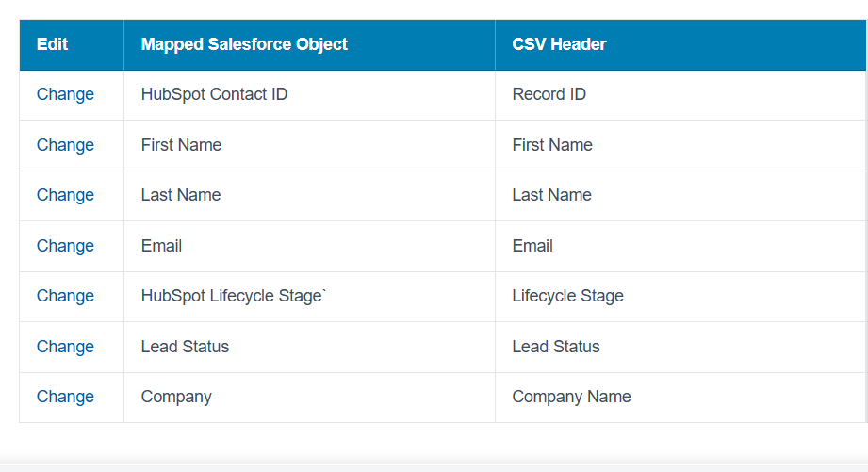Click the HubSpot Lifecycle Stage` cell
The width and height of the screenshot is (868, 472).
(233, 296)
